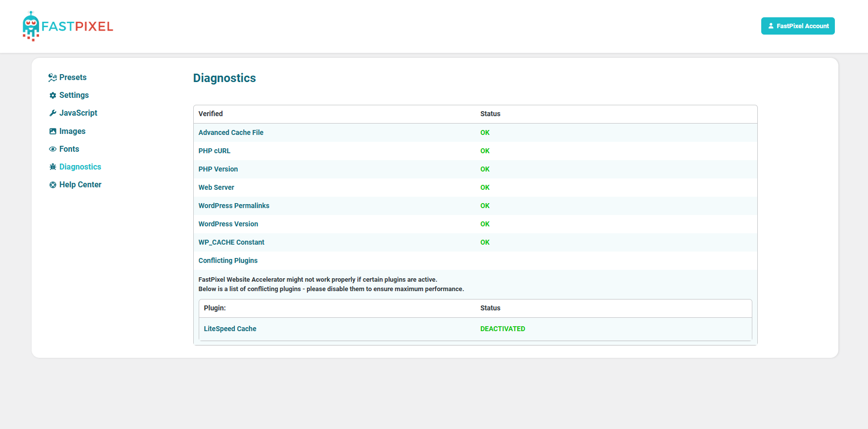Click Status header in plugins table
Image resolution: width=868 pixels, height=429 pixels.
tap(490, 308)
